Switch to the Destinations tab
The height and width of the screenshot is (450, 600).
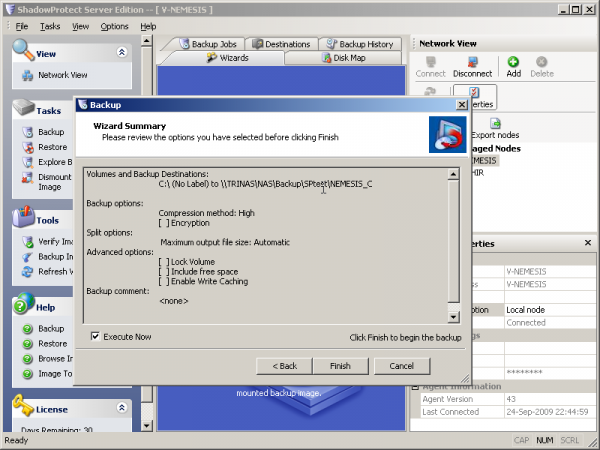point(282,44)
